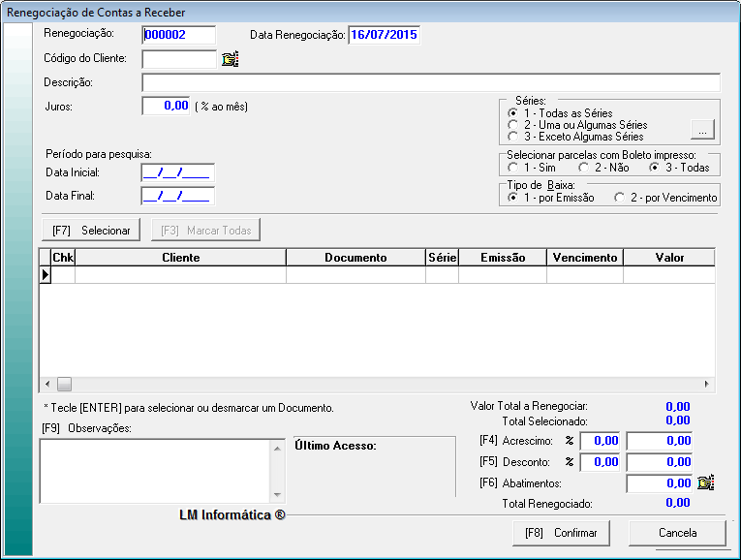Click the Vencimento column header
The width and height of the screenshot is (741, 560).
(584, 258)
